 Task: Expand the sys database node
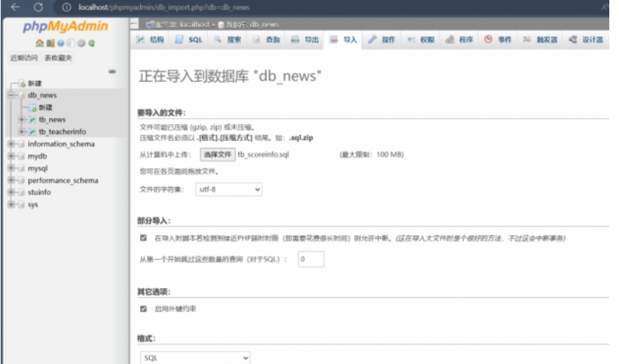click(11, 204)
